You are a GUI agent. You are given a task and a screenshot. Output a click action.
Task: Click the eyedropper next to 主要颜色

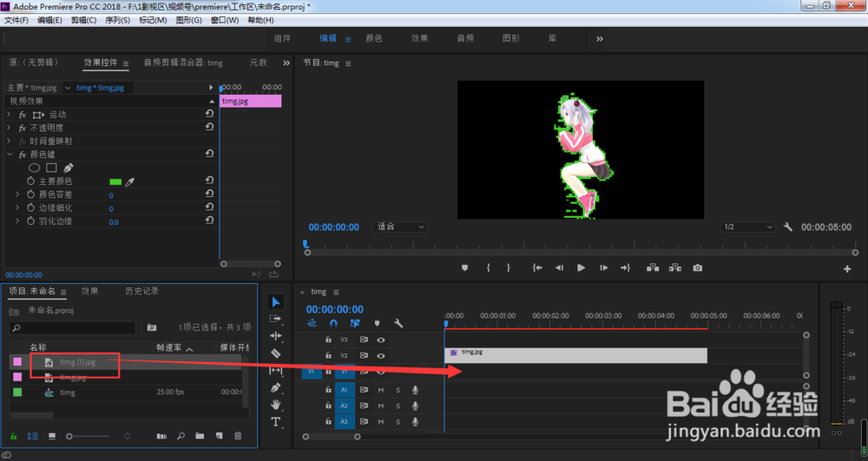pos(130,181)
